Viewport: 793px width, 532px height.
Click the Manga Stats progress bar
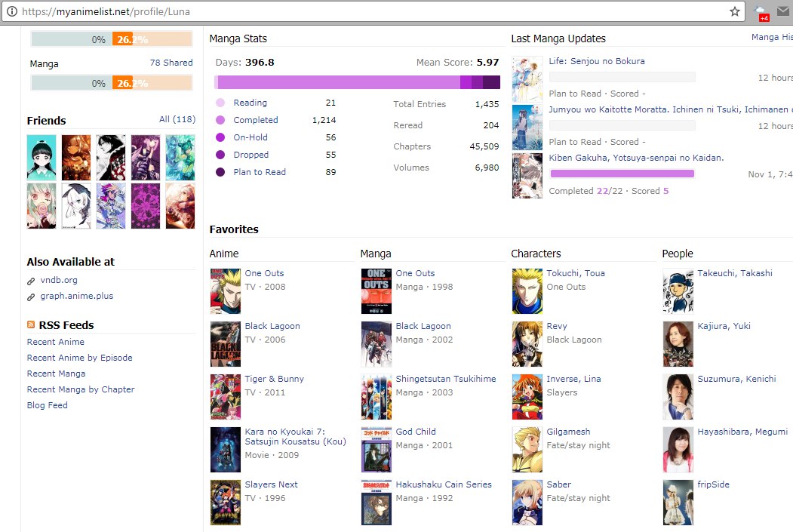357,82
